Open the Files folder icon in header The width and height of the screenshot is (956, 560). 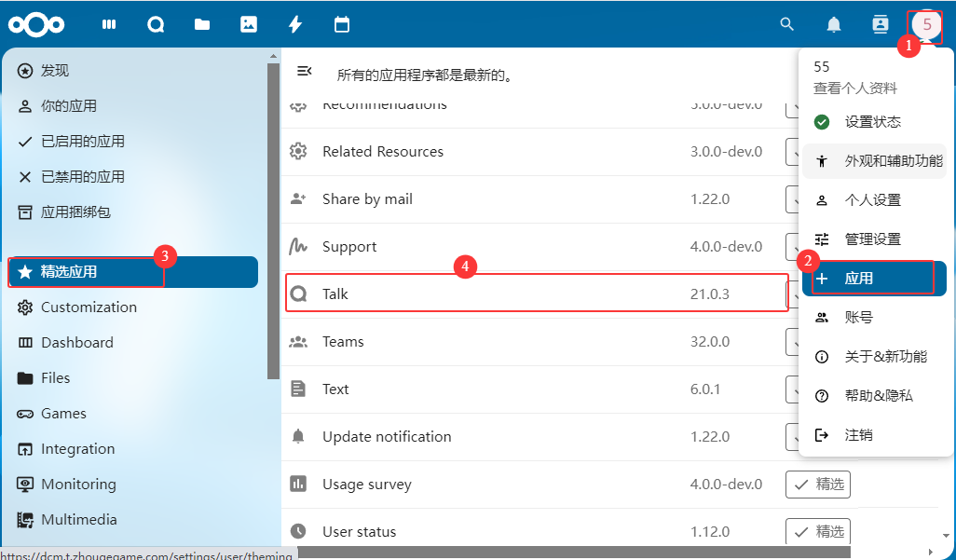(x=202, y=25)
